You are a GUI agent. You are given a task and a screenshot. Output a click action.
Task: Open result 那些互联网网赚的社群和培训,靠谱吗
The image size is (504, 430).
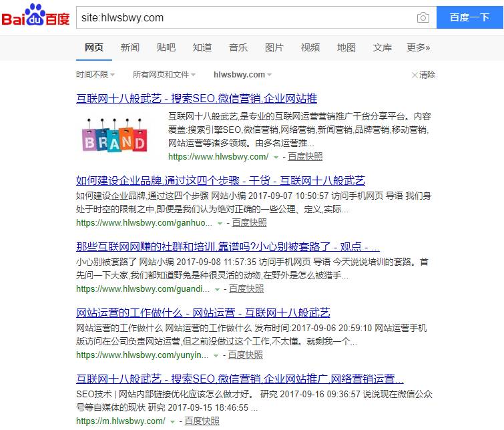[228, 246]
